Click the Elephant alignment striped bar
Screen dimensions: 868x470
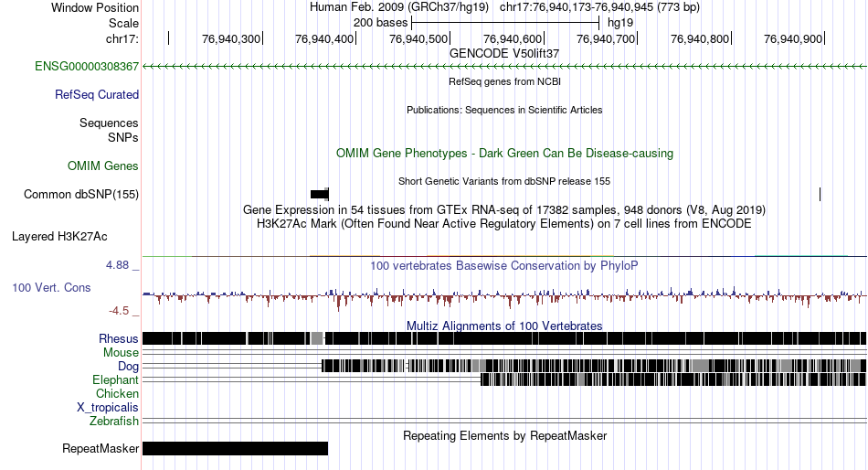coord(673,379)
